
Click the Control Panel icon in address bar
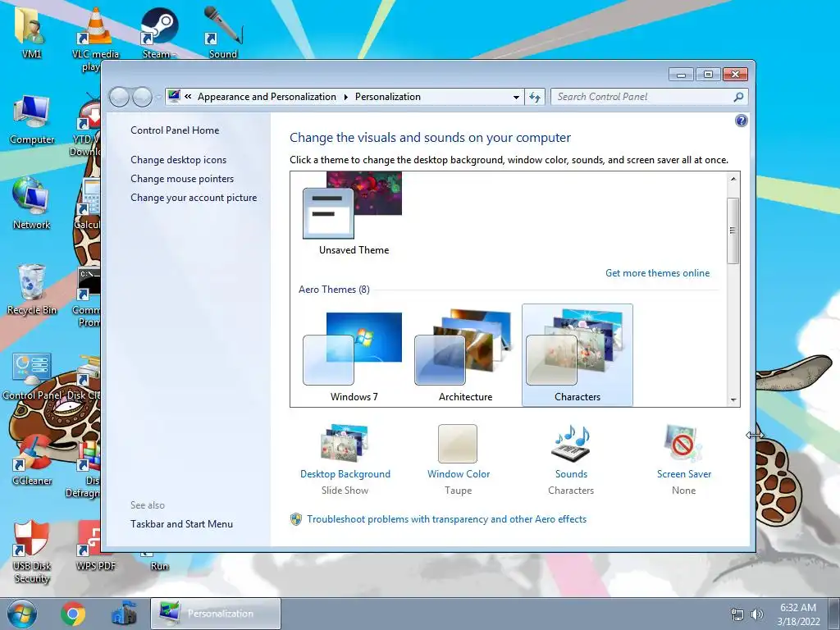pos(174,97)
